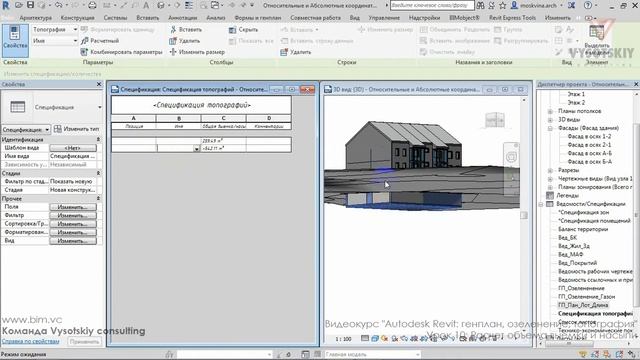
Task: Click Комбинировать параметры icon in ribbon
Action: (x=84, y=52)
